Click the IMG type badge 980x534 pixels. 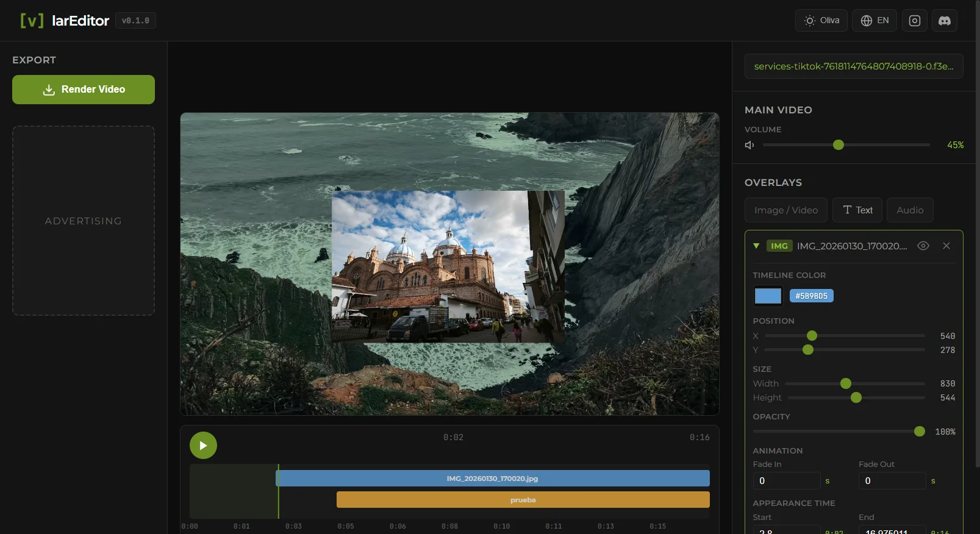tap(779, 246)
